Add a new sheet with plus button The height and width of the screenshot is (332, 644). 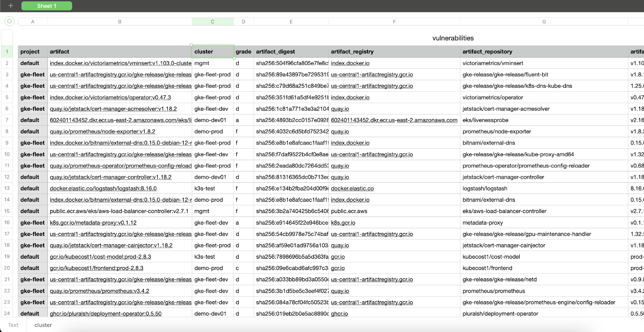[x=11, y=6]
